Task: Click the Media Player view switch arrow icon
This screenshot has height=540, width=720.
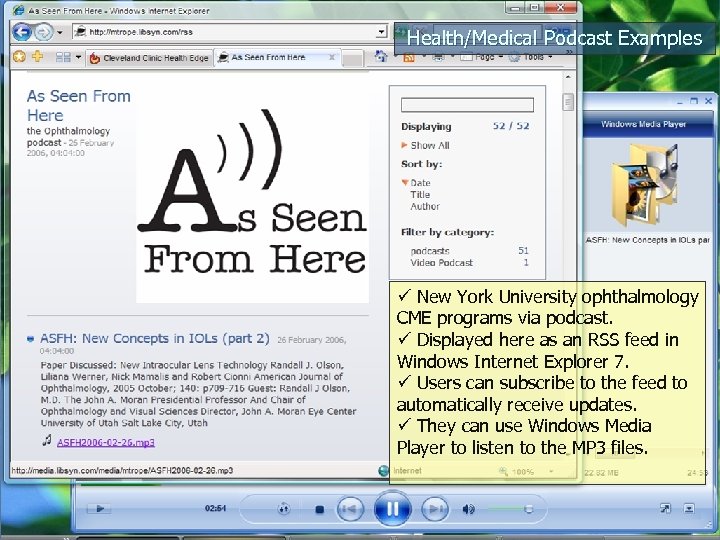Action: [665, 508]
